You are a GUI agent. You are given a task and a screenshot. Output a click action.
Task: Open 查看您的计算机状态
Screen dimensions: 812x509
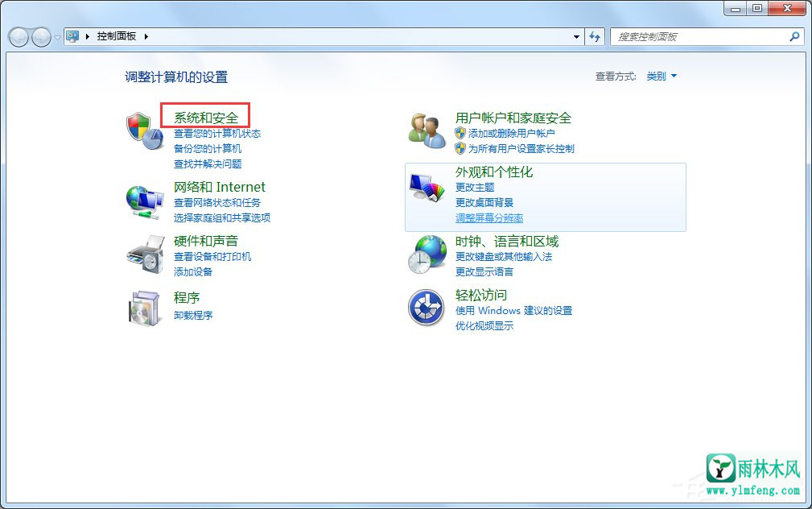pyautogui.click(x=217, y=133)
